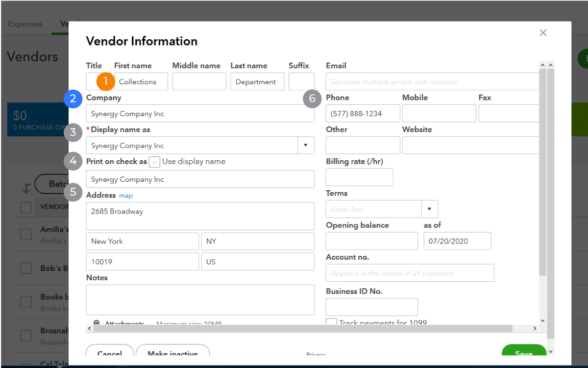
Task: Open the Terms dropdown arrow
Action: [x=430, y=209]
